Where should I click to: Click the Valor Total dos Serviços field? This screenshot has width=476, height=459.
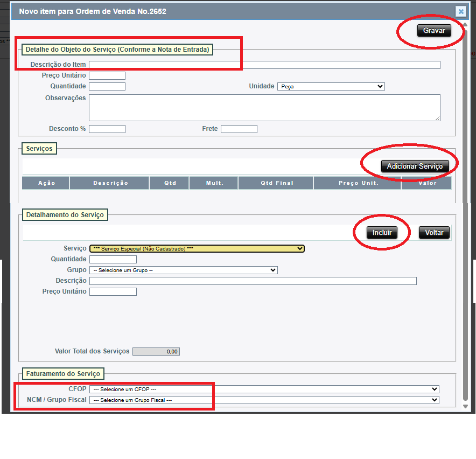click(156, 351)
